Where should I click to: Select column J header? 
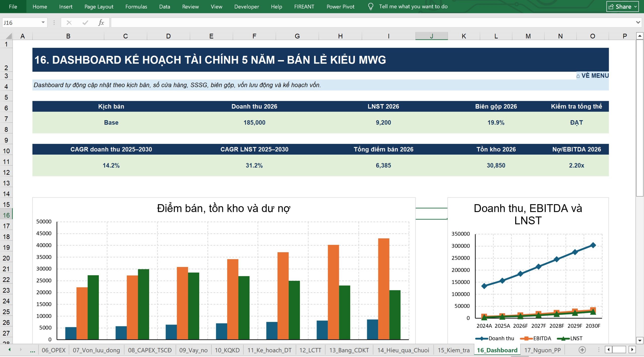coord(431,36)
